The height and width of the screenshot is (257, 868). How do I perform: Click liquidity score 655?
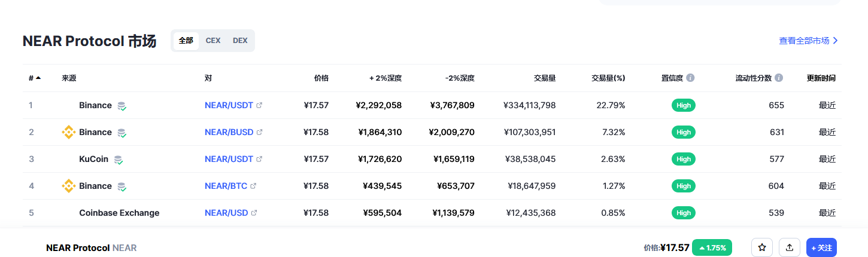pos(776,105)
